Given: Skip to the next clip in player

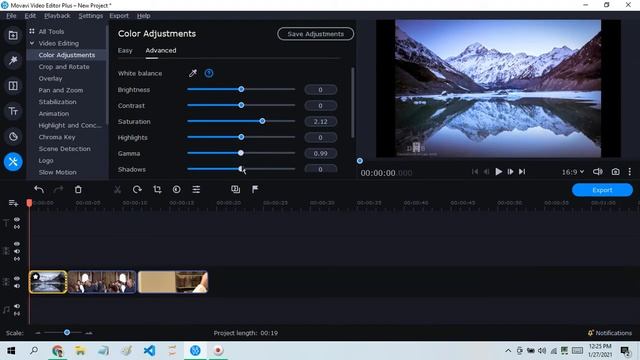Looking at the screenshot, I should pyautogui.click(x=522, y=172).
